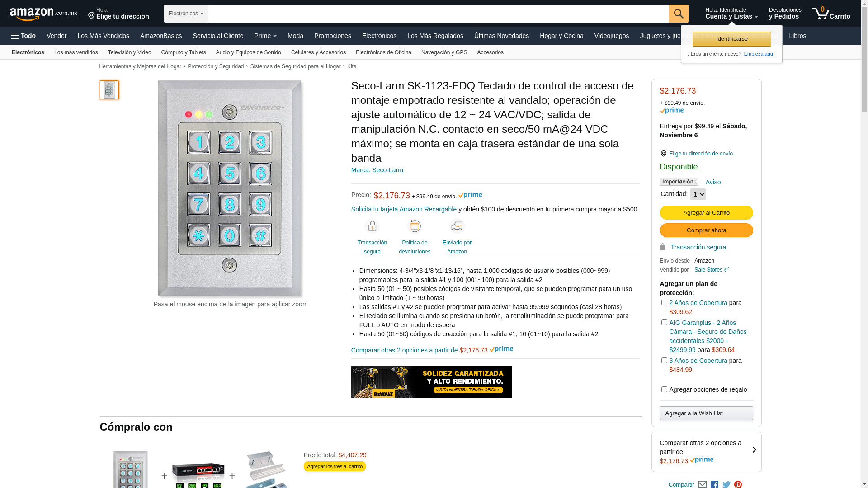868x488 pixels.
Task: Click the Agregar al Carrito button
Action: [706, 213]
